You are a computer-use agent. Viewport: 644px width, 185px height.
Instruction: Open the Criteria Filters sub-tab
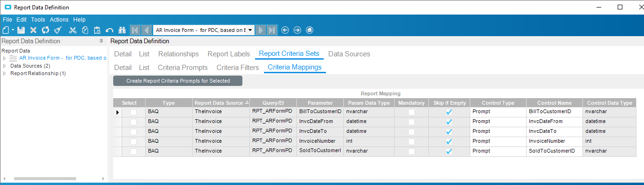[x=238, y=68]
